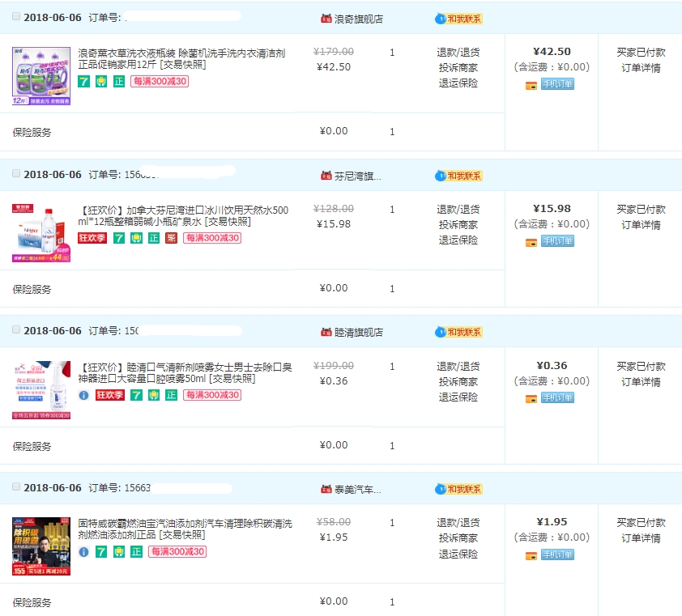Check the box for the 浪奇旗舰店 order
The image size is (682, 616).
[16, 16]
